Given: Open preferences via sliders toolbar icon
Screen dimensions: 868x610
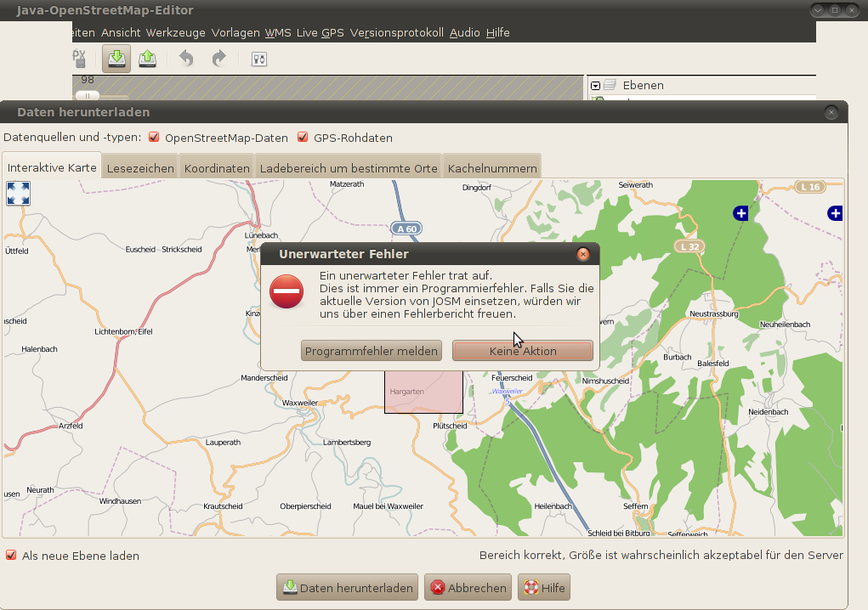Looking at the screenshot, I should (x=259, y=59).
